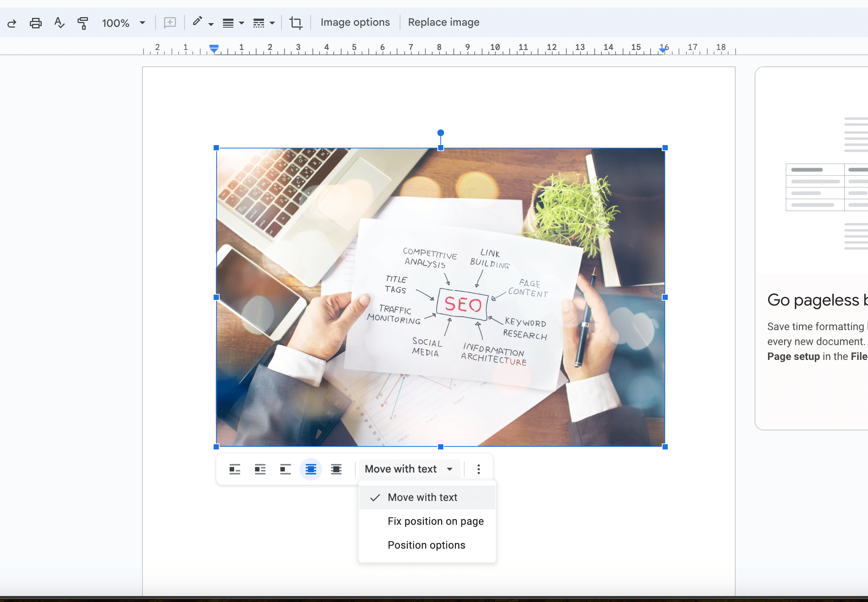This screenshot has height=602, width=868.
Task: Set image wrap to In line
Action: tap(235, 469)
